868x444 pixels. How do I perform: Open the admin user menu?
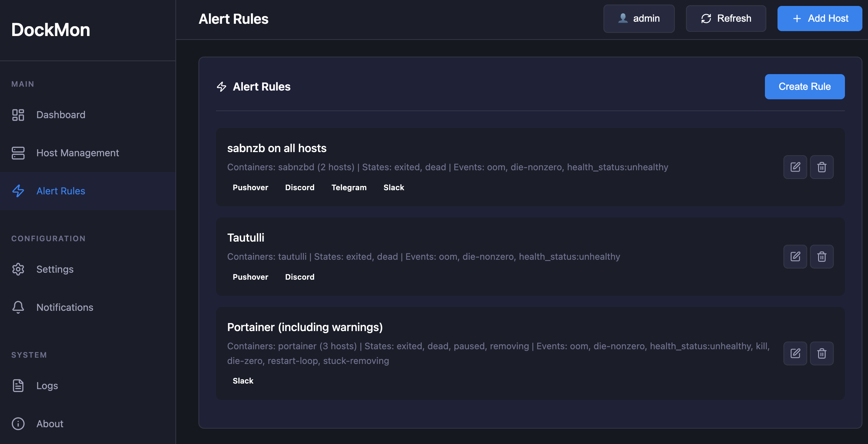coord(639,19)
